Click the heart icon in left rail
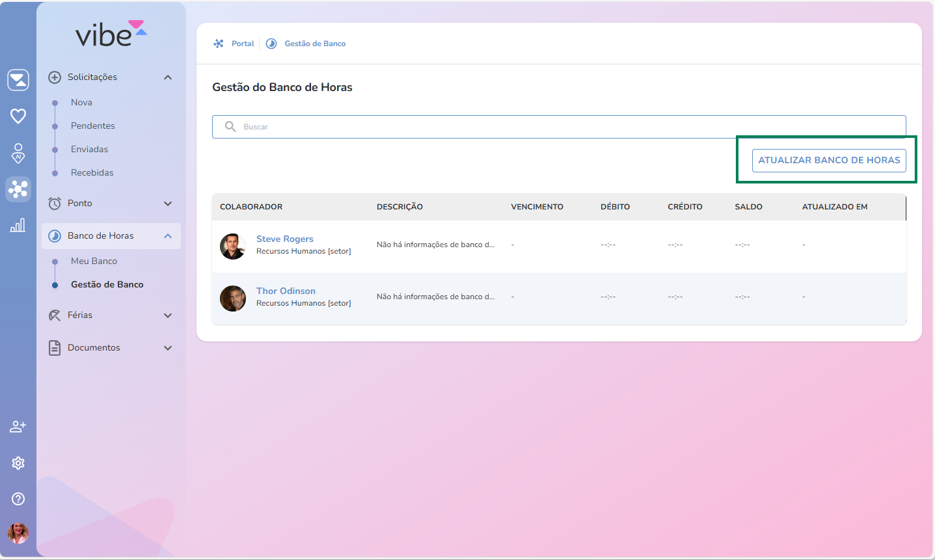 click(x=18, y=116)
